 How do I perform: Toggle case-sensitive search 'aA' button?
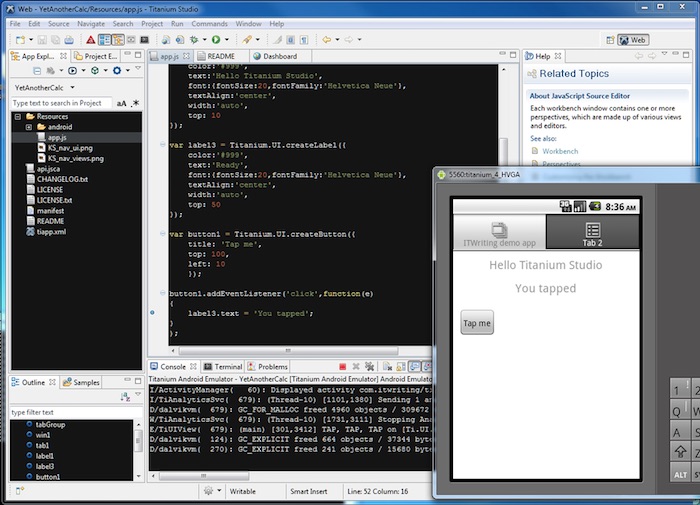[121, 103]
